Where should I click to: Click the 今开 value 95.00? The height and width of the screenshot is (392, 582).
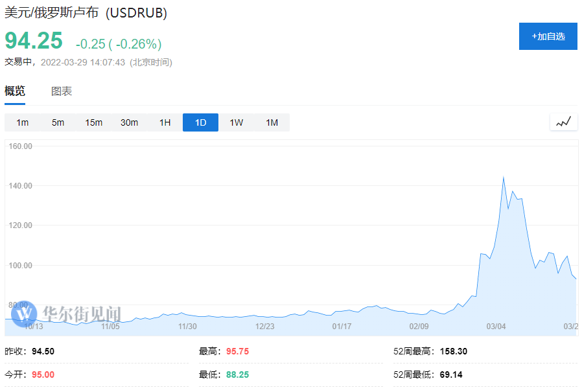[x=43, y=375]
